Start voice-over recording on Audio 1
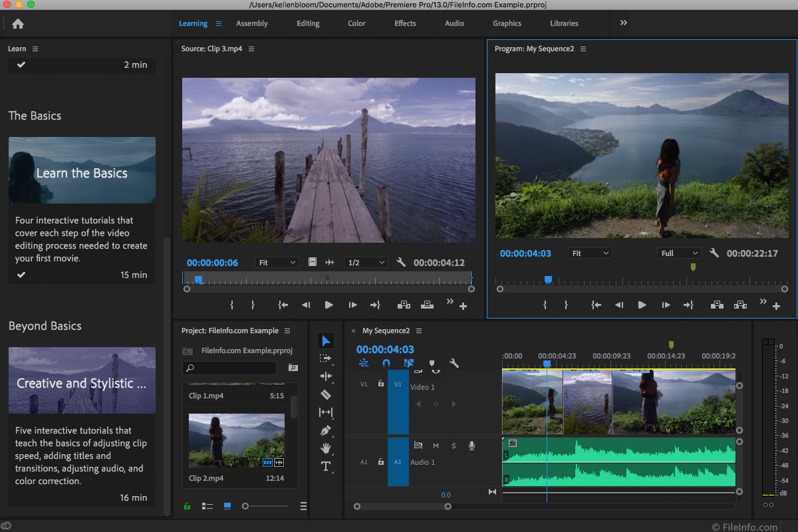Screen dimensions: 798x532 point(471,446)
